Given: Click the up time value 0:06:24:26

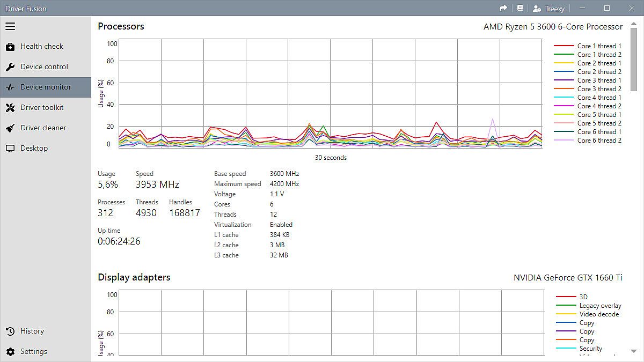Looking at the screenshot, I should pos(119,241).
